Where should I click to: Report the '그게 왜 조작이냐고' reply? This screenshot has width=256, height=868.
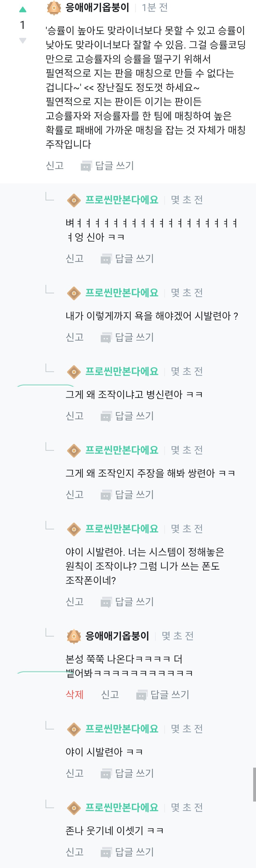point(74,416)
